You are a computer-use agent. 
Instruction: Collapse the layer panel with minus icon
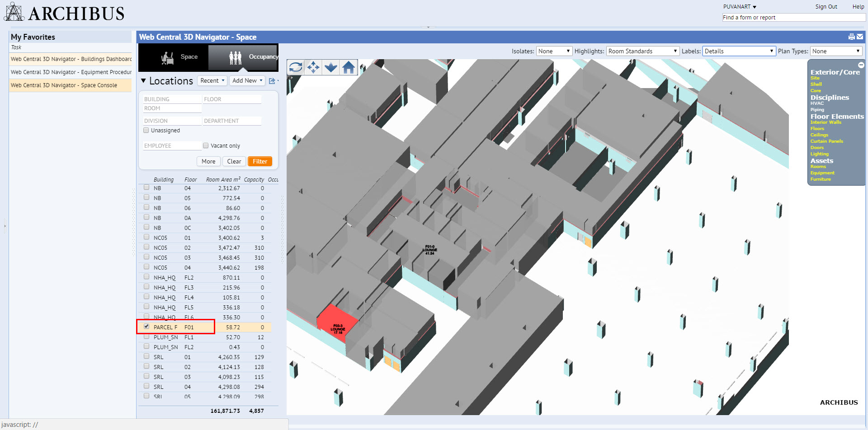861,65
